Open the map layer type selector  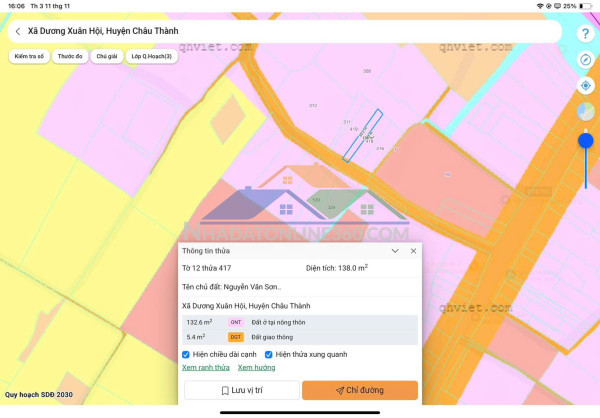(x=586, y=111)
